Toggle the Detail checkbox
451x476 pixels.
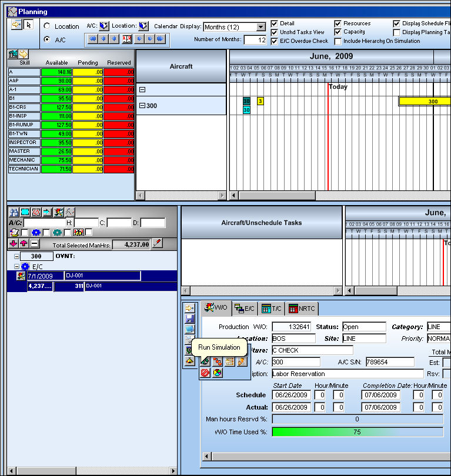274,24
